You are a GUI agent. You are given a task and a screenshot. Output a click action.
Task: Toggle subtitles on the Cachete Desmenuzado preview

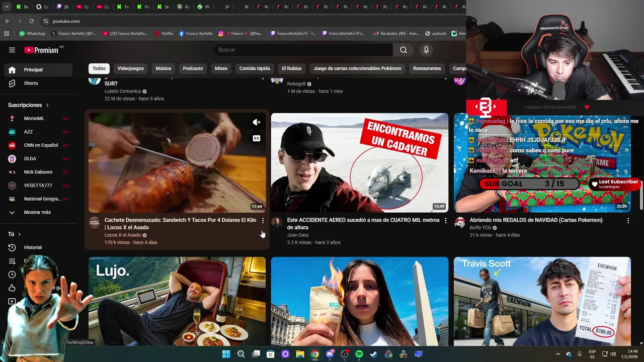pyautogui.click(x=257, y=138)
